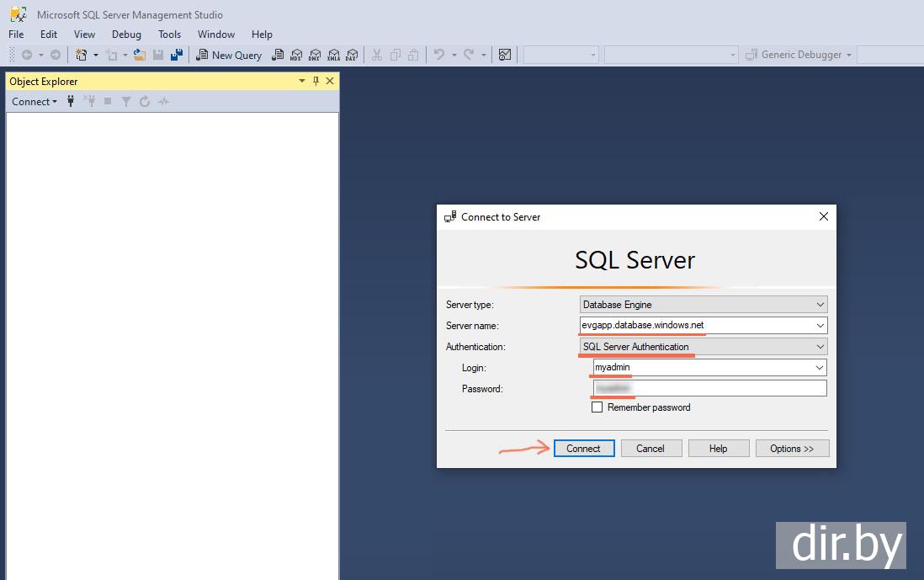
Task: Click the Password input field
Action: click(x=709, y=389)
